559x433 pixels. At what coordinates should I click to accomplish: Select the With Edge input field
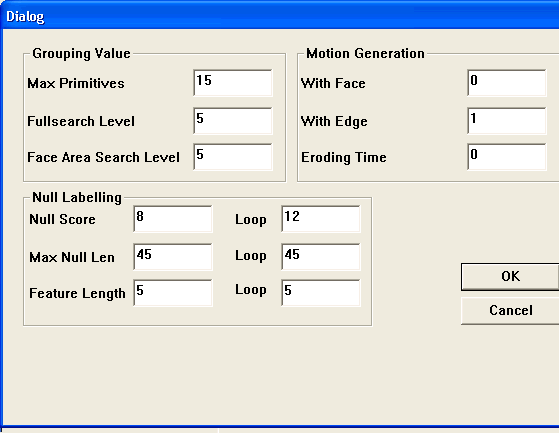pyautogui.click(x=507, y=121)
